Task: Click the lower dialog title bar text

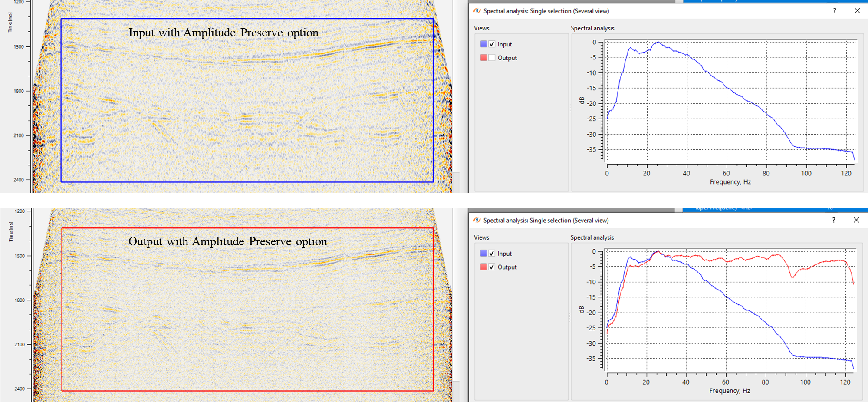Action: pyautogui.click(x=546, y=220)
